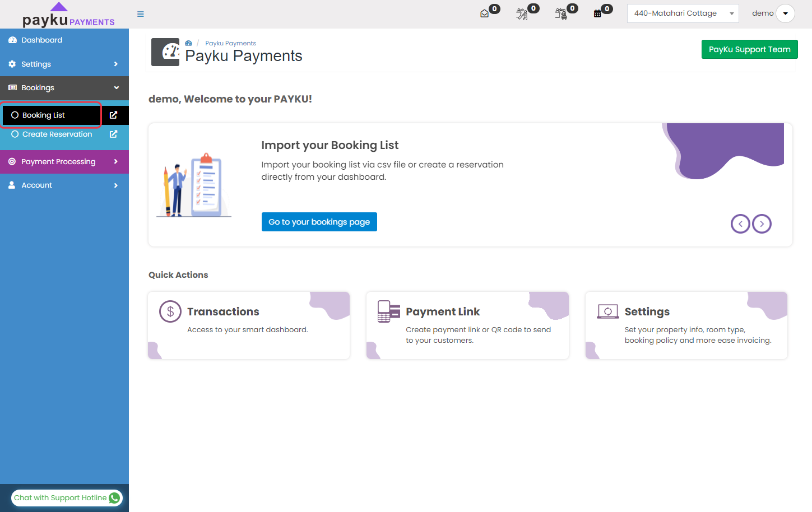Go to the previous carousel slide
This screenshot has height=512, width=812.
coord(740,224)
